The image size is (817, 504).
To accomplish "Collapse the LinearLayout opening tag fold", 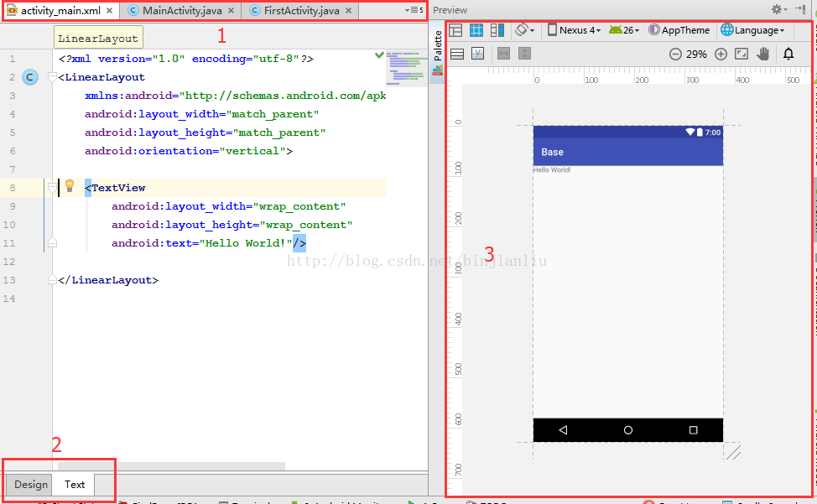I will (x=51, y=77).
